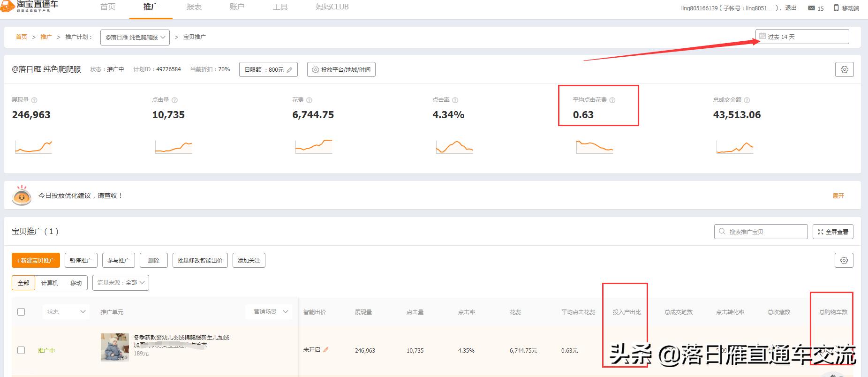Screen dimensions: 868x377
Task: Sort by the 投入产出比 column header
Action: [626, 312]
